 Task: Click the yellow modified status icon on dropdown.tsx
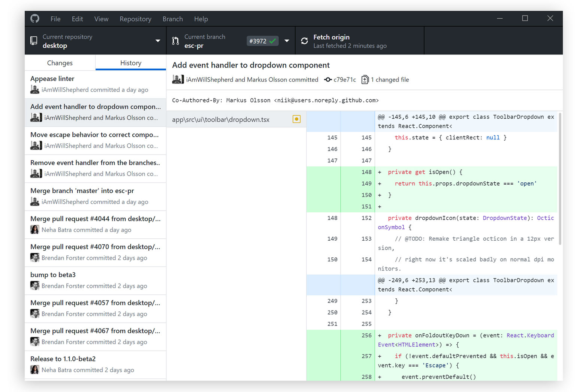296,119
